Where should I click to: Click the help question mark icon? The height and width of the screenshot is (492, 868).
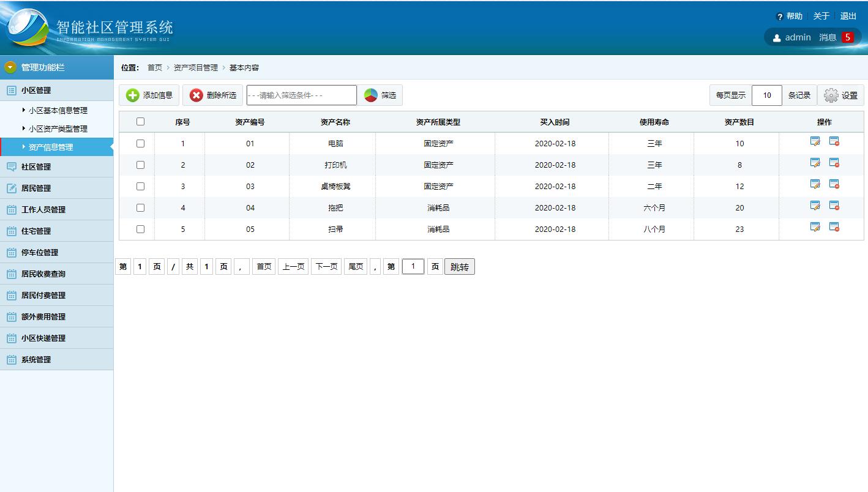coord(779,17)
